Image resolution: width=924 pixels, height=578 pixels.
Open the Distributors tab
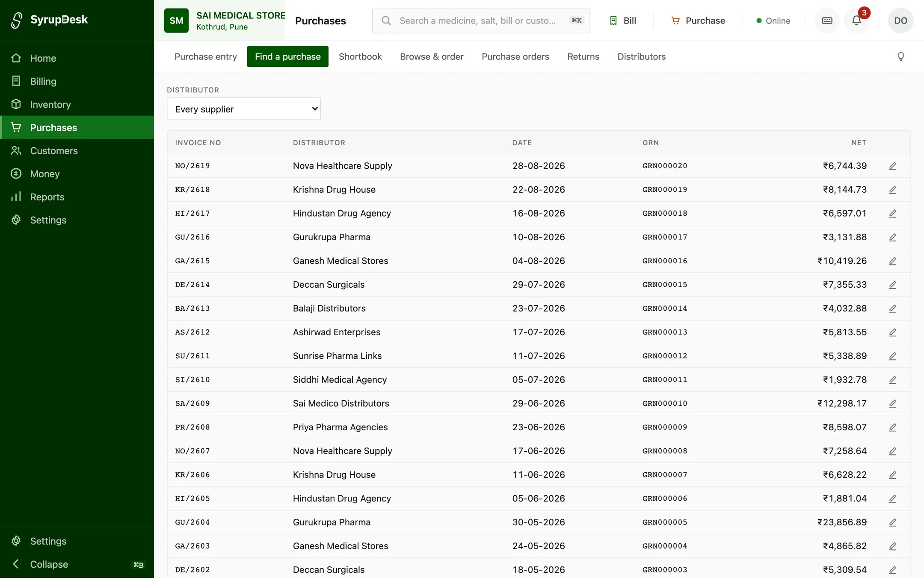pyautogui.click(x=641, y=57)
